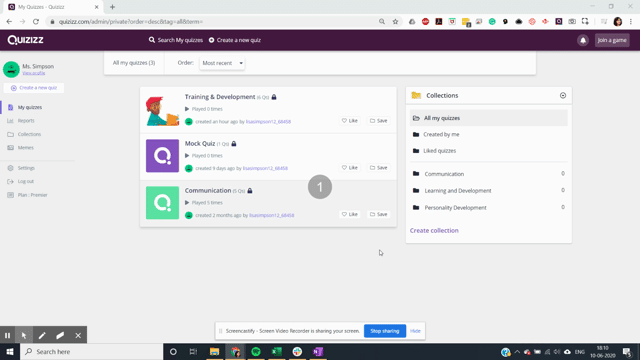This screenshot has width=640, height=360.
Task: Open the Training & Development quiz title
Action: pyautogui.click(x=220, y=97)
